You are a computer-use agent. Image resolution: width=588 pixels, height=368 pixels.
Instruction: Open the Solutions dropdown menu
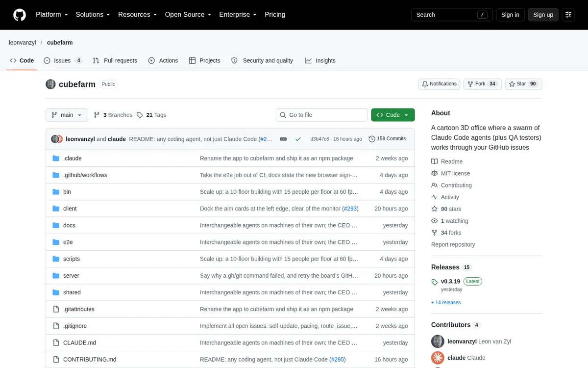[x=93, y=15]
